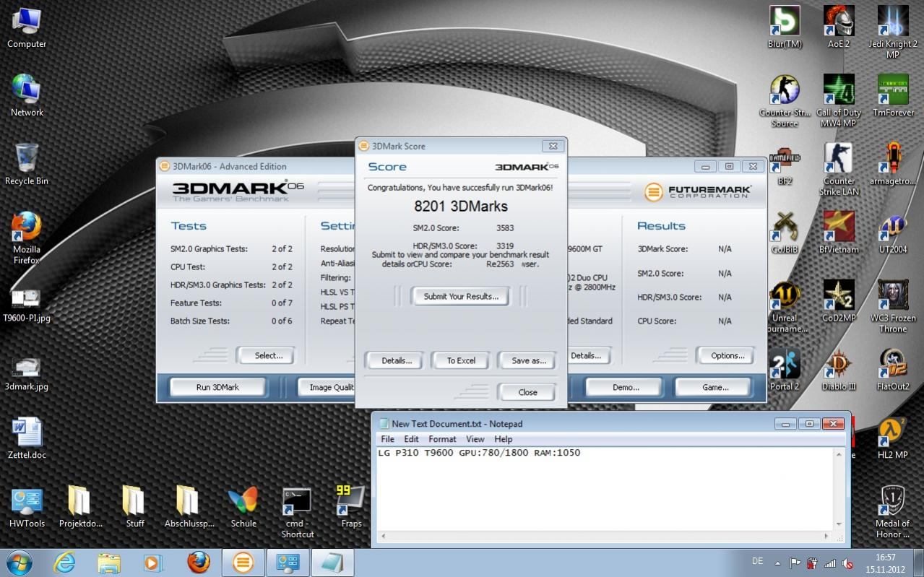Open T9600-PI.jpg desktop file
924x577 pixels.
27,303
